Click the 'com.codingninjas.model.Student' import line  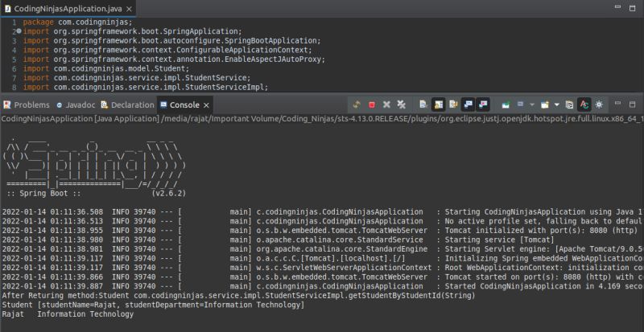(x=106, y=68)
